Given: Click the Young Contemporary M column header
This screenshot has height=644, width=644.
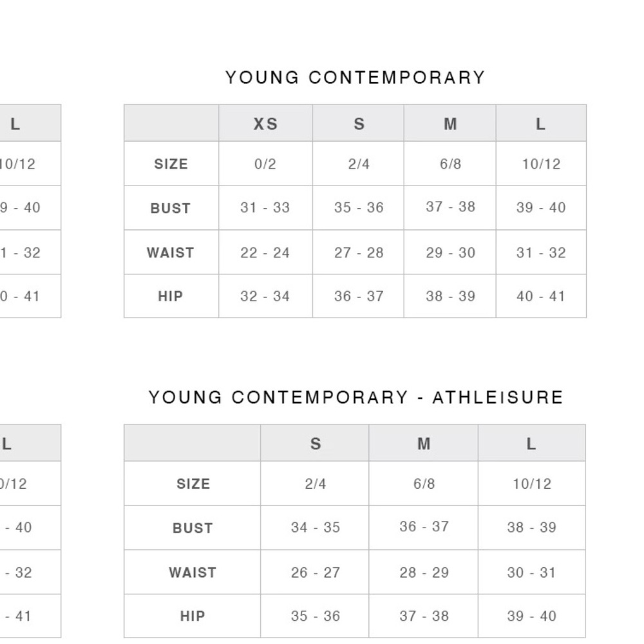Looking at the screenshot, I should [450, 124].
